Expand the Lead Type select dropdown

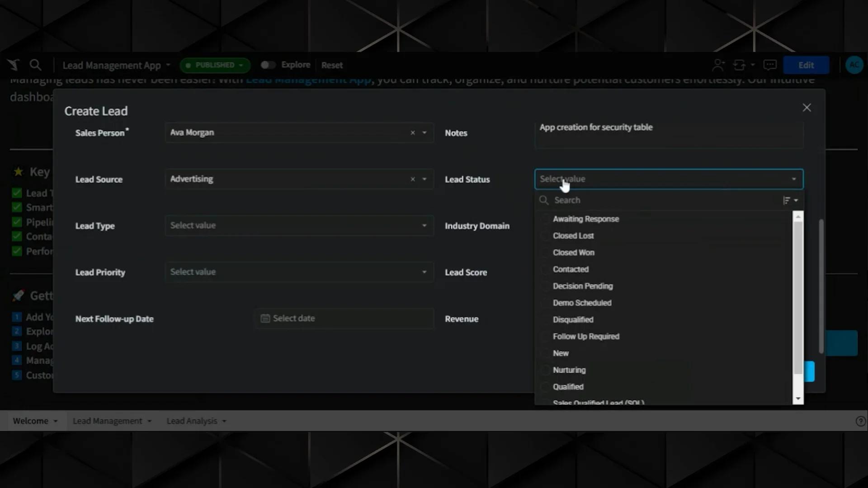click(x=299, y=225)
